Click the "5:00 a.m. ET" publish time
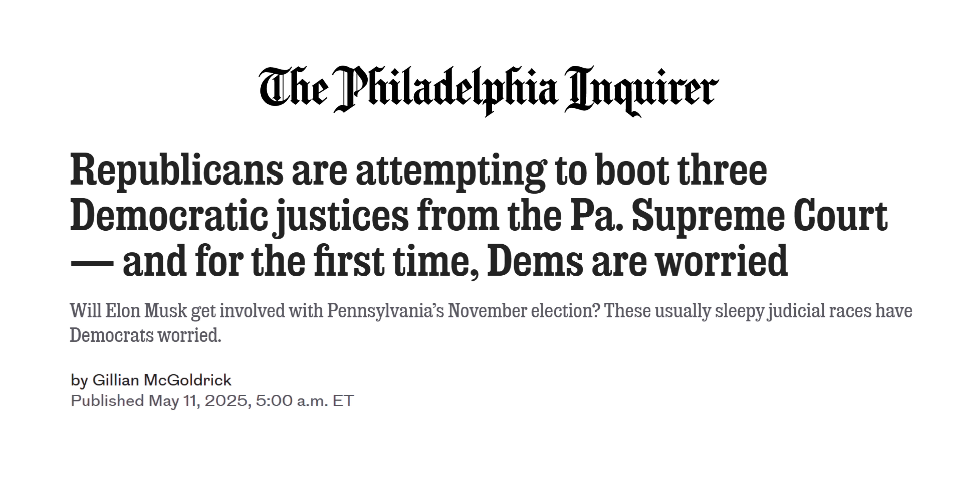The width and height of the screenshot is (980, 490). pos(305,401)
